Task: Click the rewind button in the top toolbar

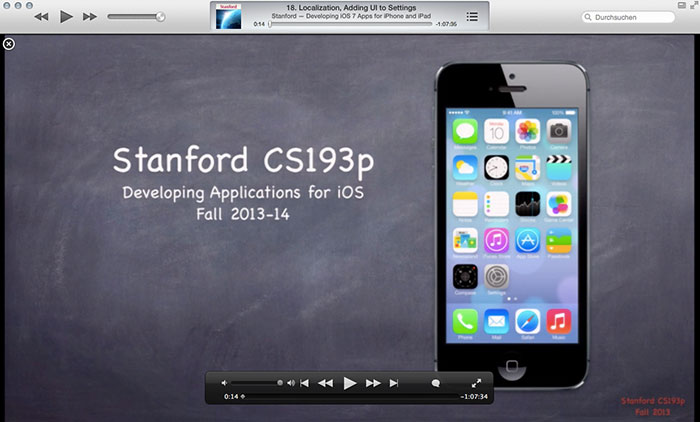Action: [42, 17]
